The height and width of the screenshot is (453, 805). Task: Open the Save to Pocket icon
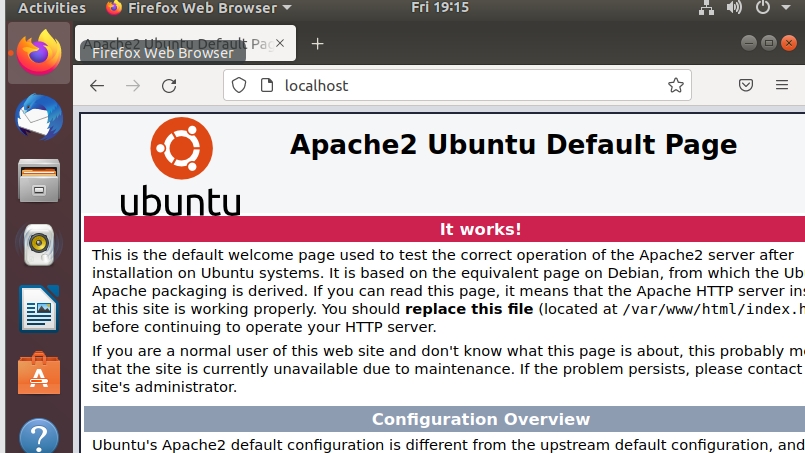point(745,85)
